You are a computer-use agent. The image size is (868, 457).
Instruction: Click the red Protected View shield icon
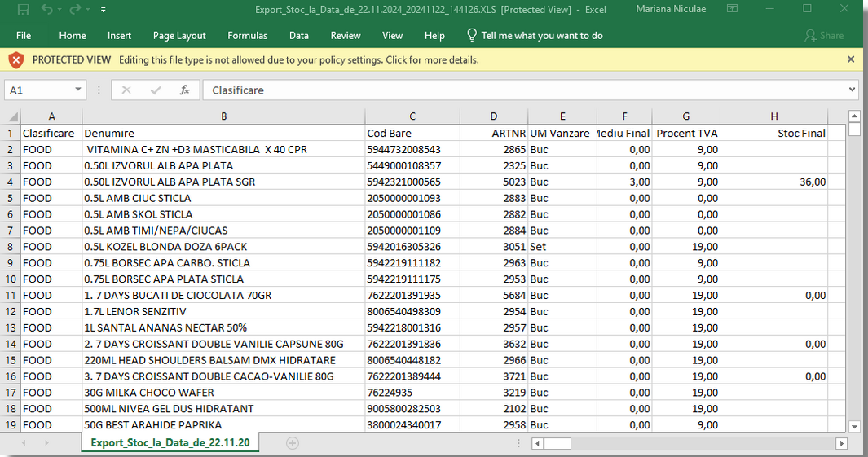pos(16,59)
